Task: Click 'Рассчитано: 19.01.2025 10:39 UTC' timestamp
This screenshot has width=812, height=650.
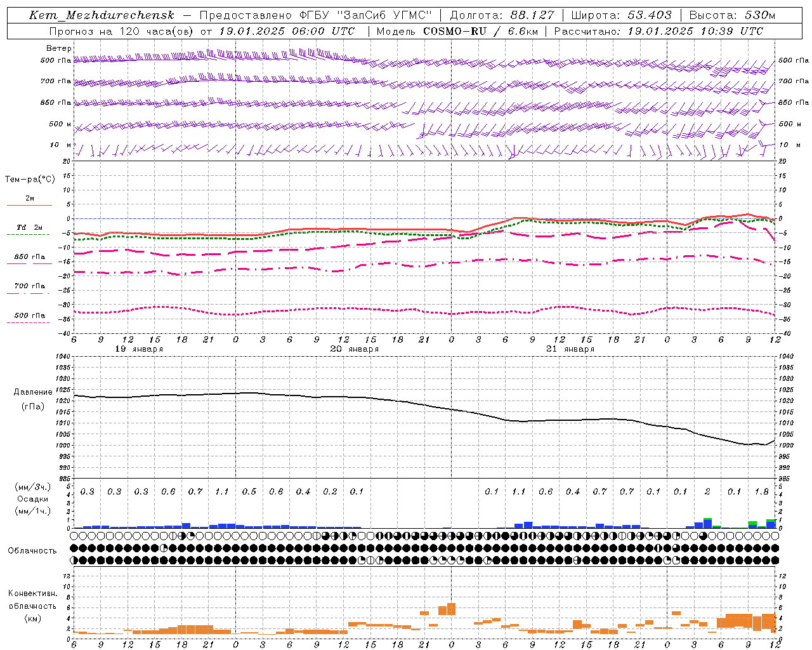Action: click(658, 31)
